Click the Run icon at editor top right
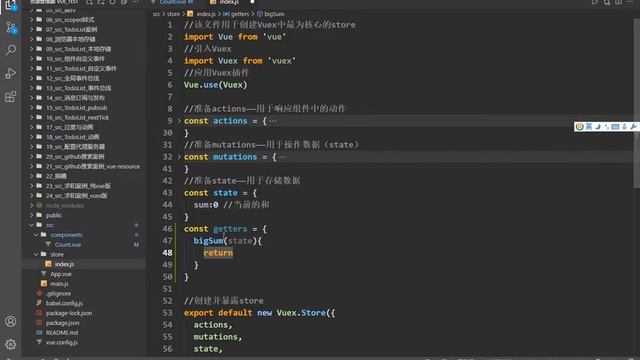 point(595,2)
